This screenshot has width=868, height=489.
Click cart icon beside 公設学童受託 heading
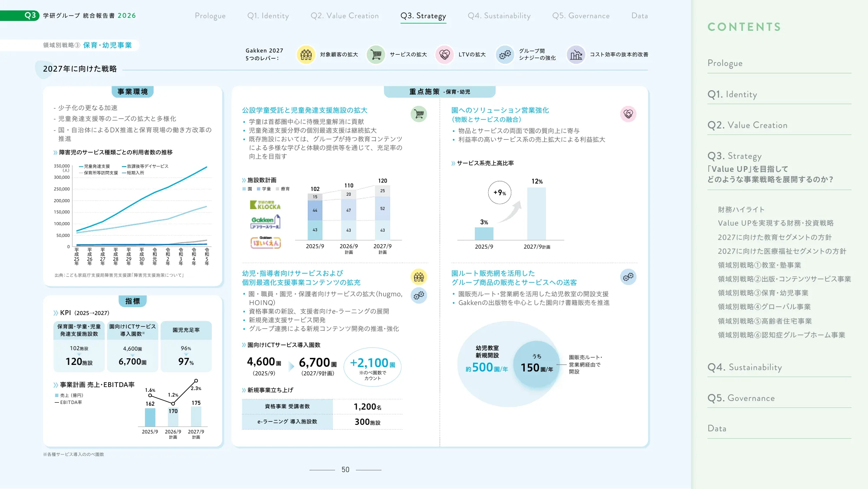pyautogui.click(x=419, y=114)
